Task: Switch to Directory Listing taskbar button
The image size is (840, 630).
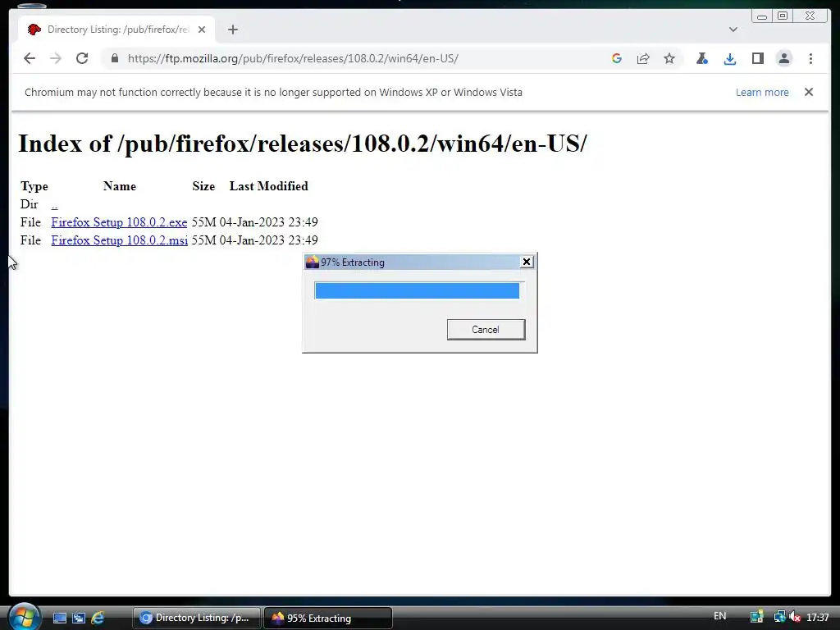Action: coord(197,618)
